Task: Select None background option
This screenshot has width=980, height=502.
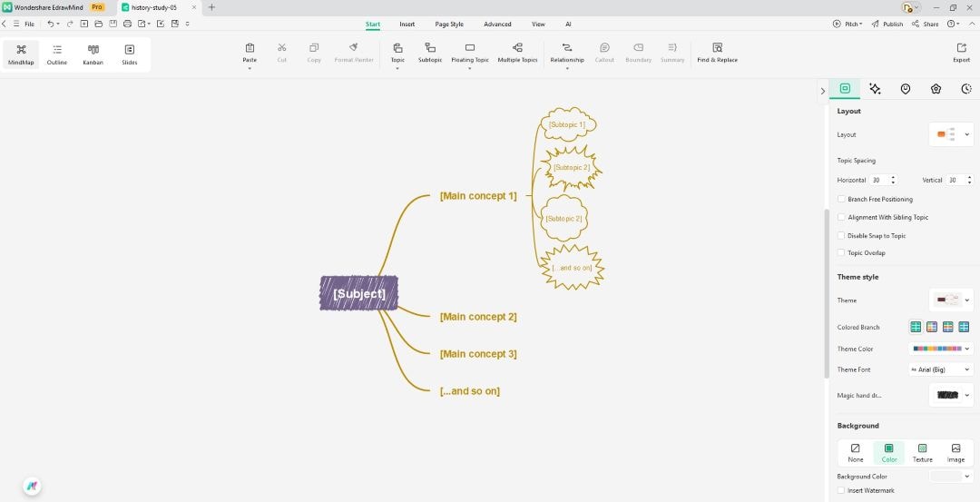Action: tap(856, 453)
